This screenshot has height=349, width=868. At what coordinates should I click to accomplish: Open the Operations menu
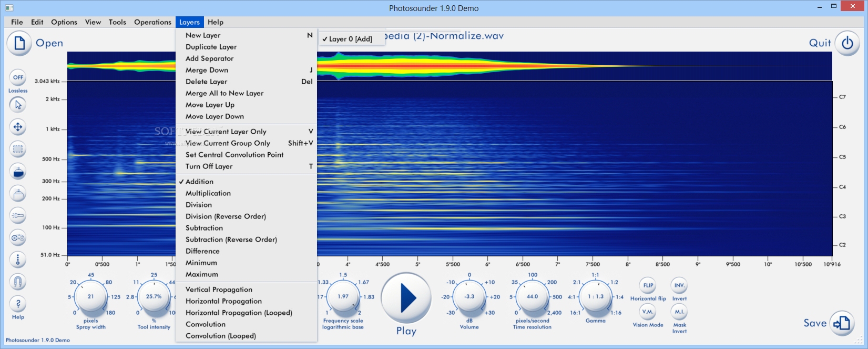point(152,22)
